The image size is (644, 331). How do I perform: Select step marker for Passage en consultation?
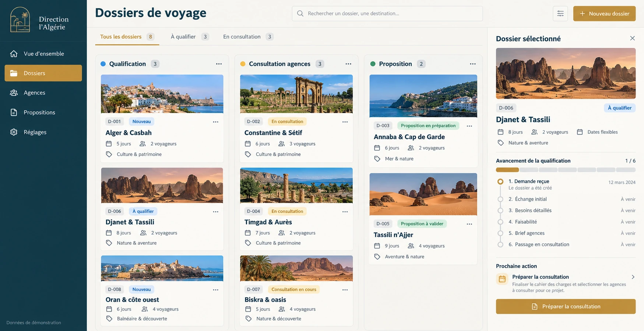pyautogui.click(x=500, y=244)
